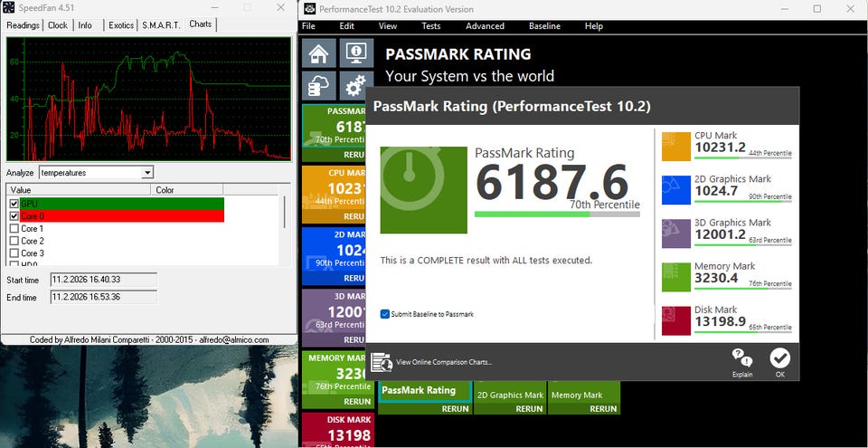Open the system information monitor icon
This screenshot has height=448, width=868.
pos(356,53)
